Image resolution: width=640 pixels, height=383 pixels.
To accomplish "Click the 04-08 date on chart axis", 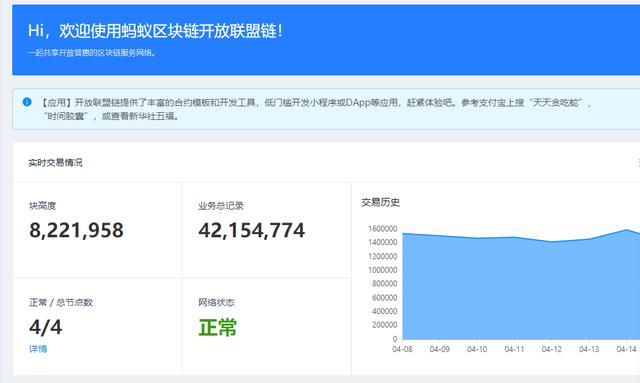I will pos(402,349).
